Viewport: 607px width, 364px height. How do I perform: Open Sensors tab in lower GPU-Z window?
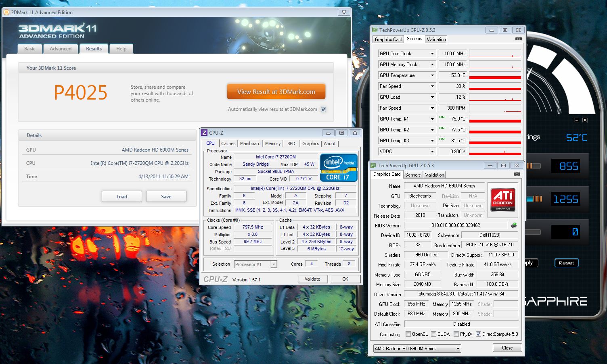click(413, 175)
